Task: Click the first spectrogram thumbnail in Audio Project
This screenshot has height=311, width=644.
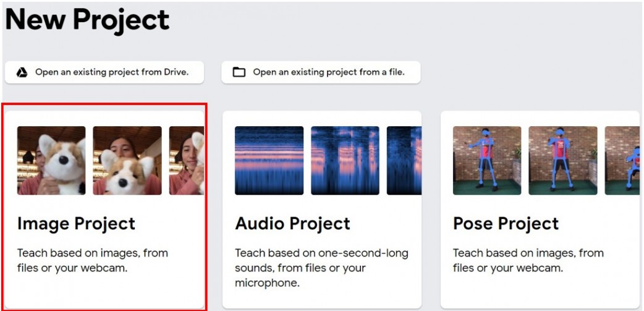Action: point(269,161)
